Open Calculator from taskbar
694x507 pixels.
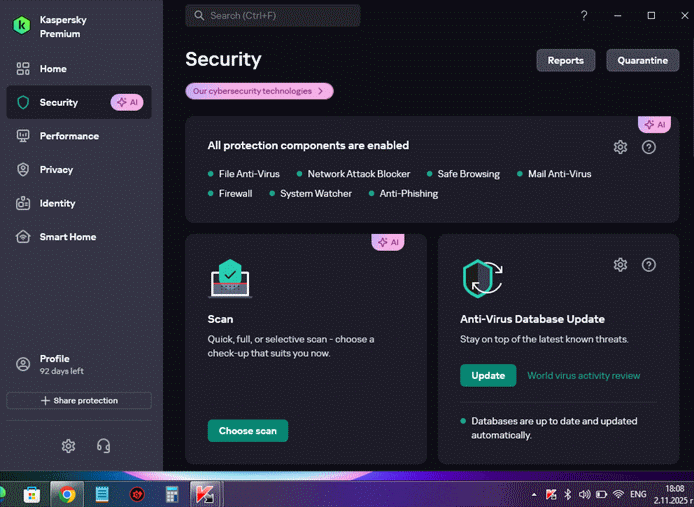[x=172, y=494]
